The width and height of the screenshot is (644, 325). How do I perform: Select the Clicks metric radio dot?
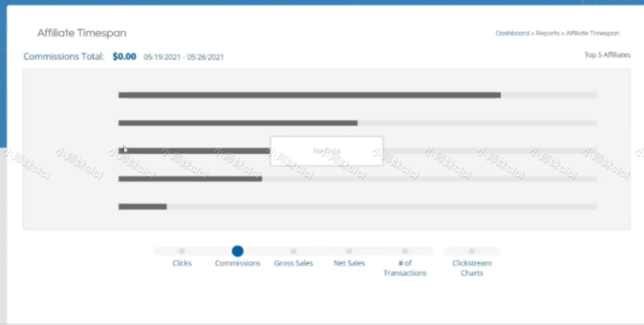(182, 251)
